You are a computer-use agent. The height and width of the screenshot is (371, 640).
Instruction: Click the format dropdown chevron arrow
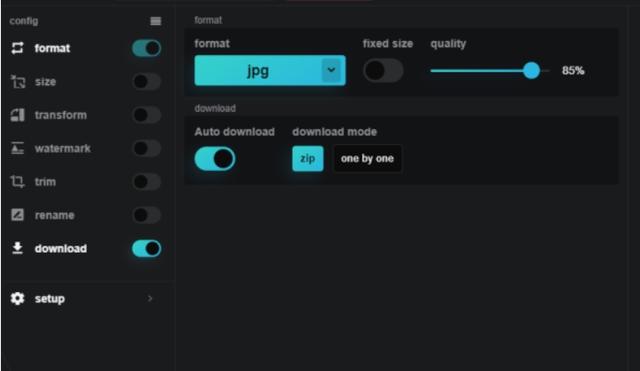(x=331, y=70)
